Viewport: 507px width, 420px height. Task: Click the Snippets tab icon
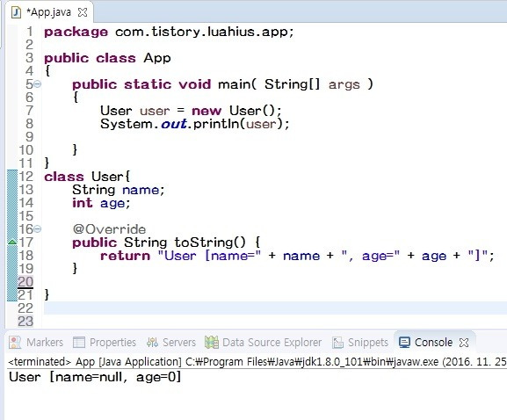tap(337, 343)
